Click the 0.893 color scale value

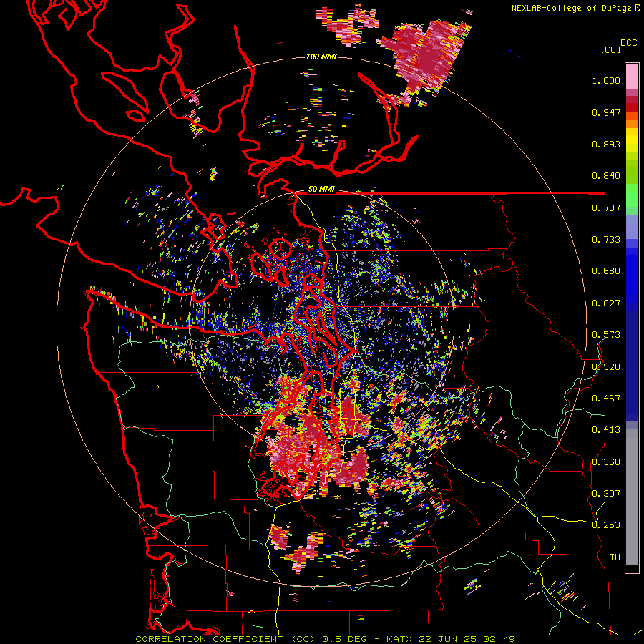[x=606, y=144]
